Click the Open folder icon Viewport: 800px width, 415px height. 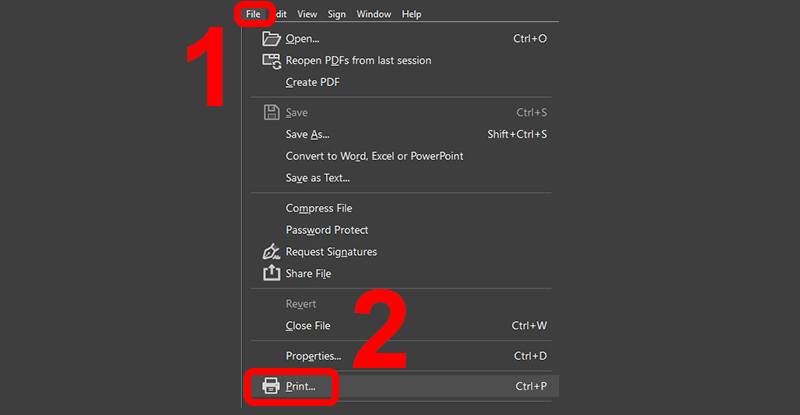point(270,38)
